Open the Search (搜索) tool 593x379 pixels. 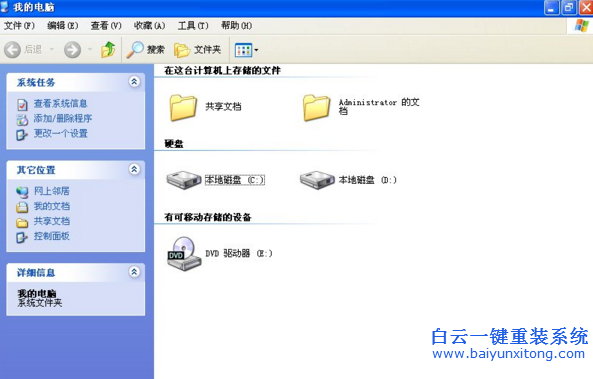tap(146, 50)
